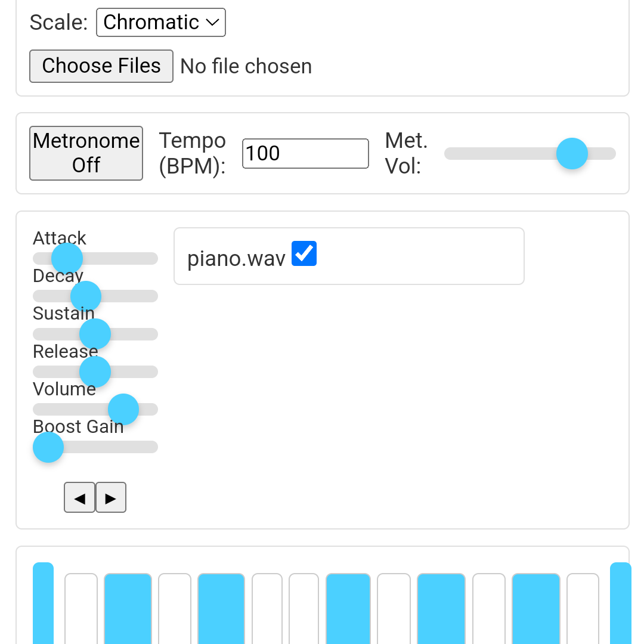Select the piano.wav sample entry
Screen dimensions: 644x644
(236, 259)
